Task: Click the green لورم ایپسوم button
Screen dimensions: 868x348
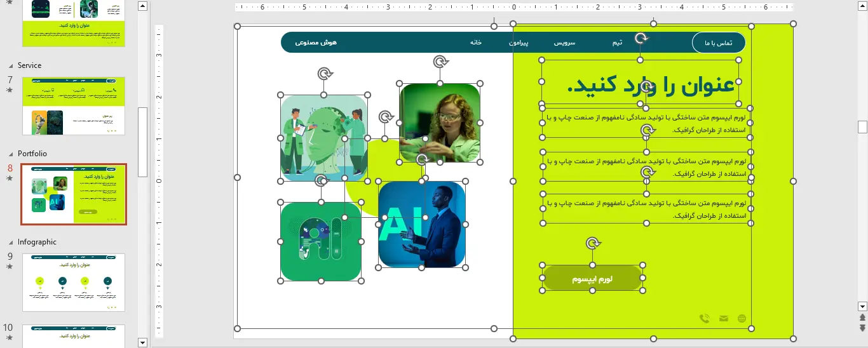Action: [592, 279]
